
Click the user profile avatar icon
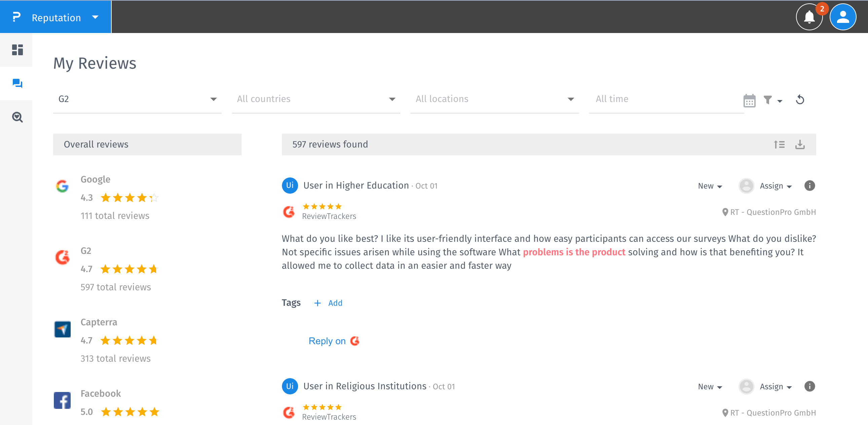842,17
